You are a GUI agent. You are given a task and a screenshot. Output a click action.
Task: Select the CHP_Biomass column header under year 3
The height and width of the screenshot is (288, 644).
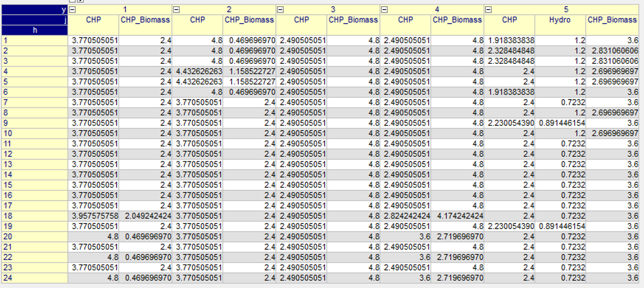tap(353, 25)
